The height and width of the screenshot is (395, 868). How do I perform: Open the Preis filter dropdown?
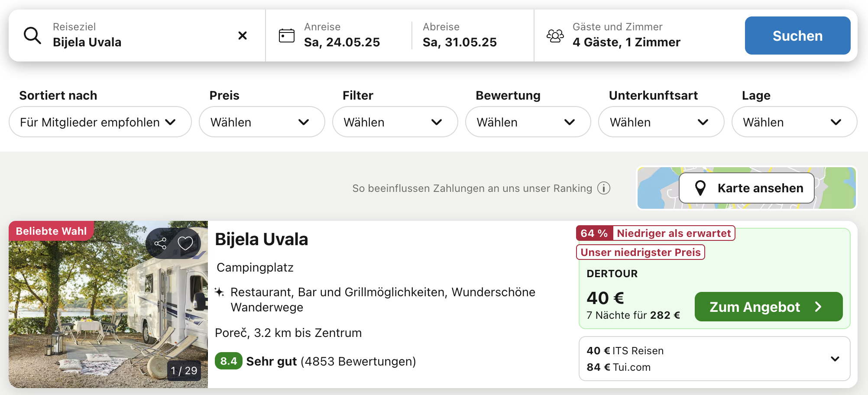[x=262, y=122]
